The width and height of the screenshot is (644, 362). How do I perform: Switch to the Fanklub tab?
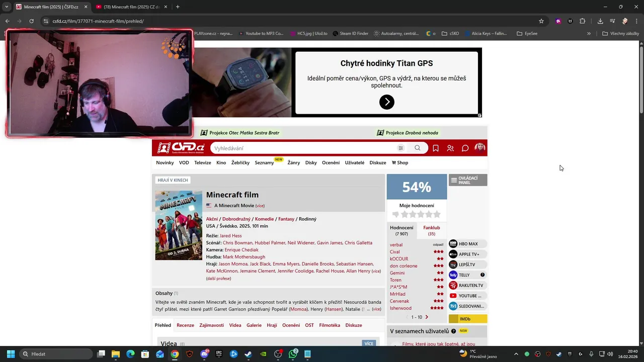[x=432, y=230]
